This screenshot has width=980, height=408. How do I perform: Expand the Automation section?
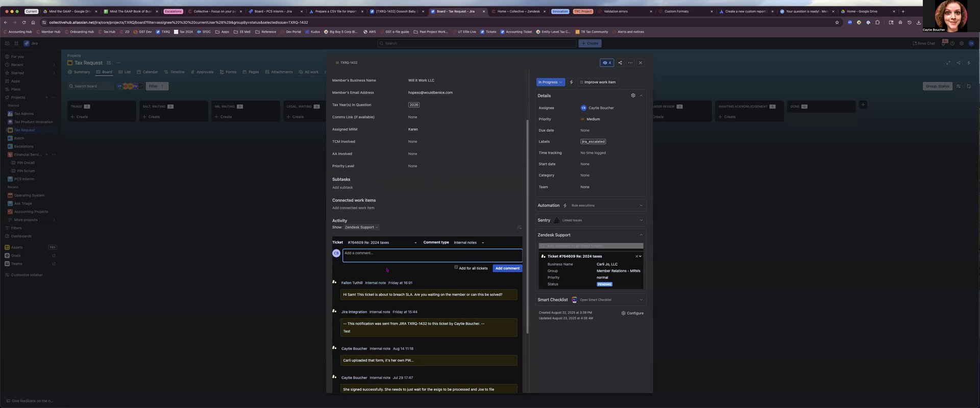(641, 206)
